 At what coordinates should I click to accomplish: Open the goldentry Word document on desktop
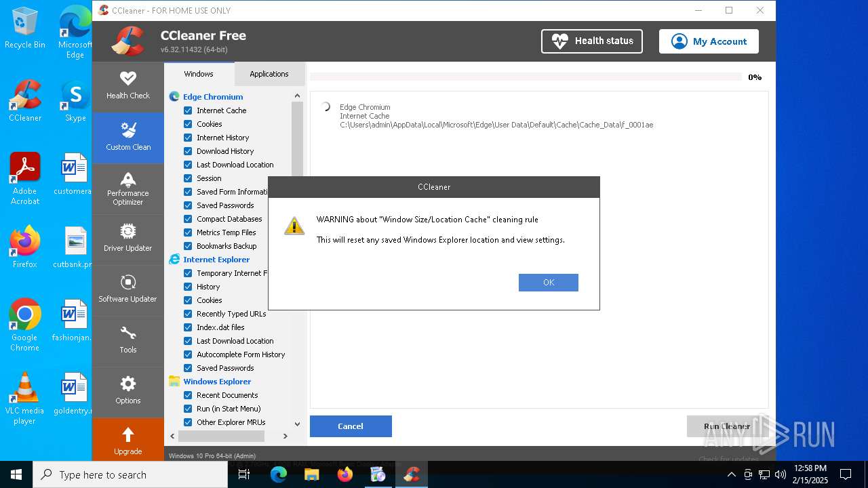click(74, 393)
